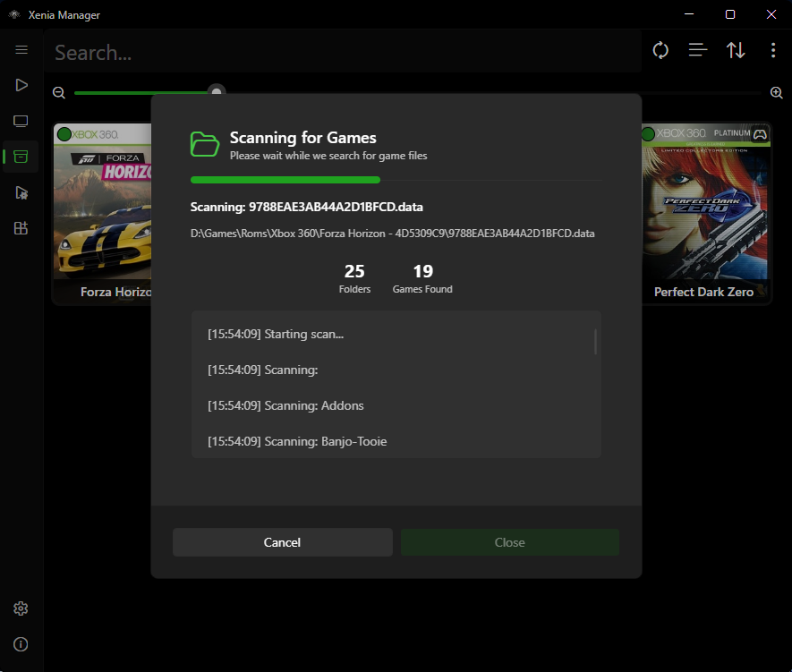The height and width of the screenshot is (672, 792).
Task: Click the zoom in magnifier icon
Action: click(x=777, y=93)
